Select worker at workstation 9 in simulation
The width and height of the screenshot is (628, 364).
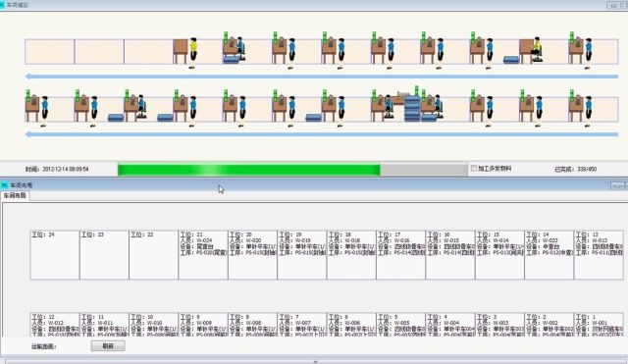click(x=193, y=111)
